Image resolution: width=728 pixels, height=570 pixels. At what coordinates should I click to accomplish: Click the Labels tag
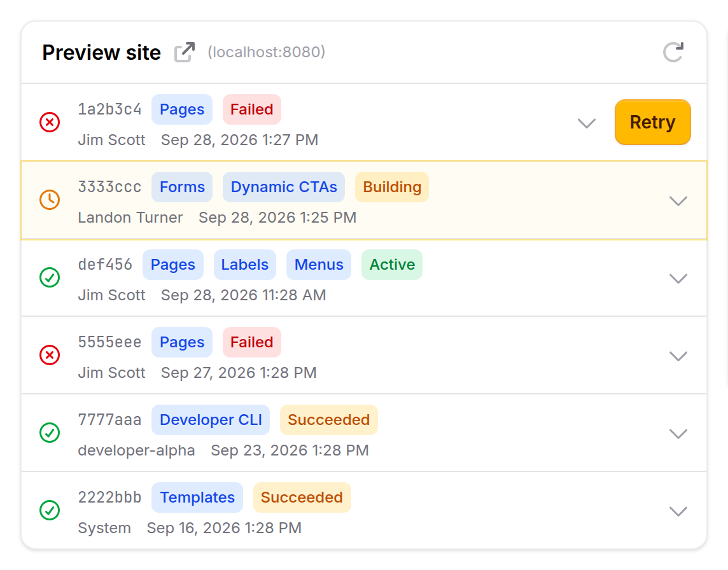244,265
